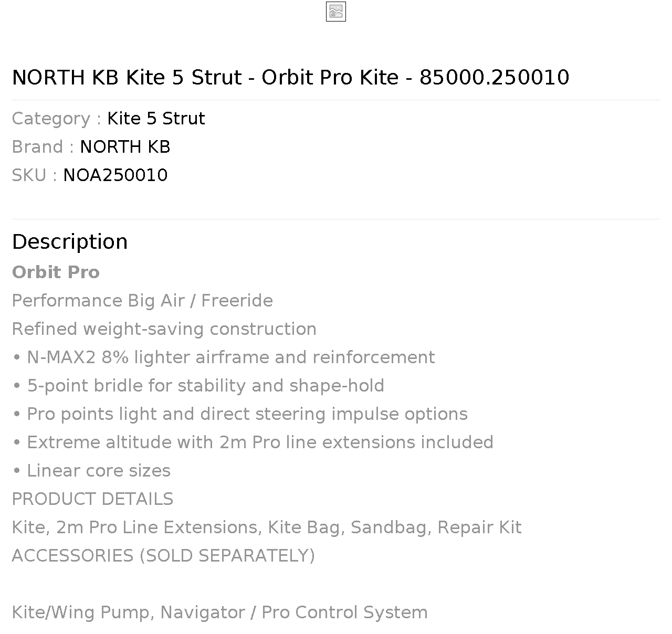
Task: Click the Category label
Action: pos(57,119)
